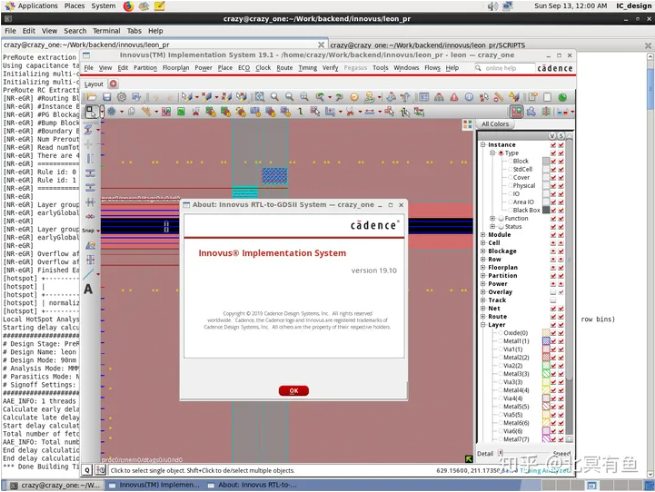Screen dimensions: 655x492
Task: Expand the Blockage tree node
Action: pyautogui.click(x=483, y=251)
